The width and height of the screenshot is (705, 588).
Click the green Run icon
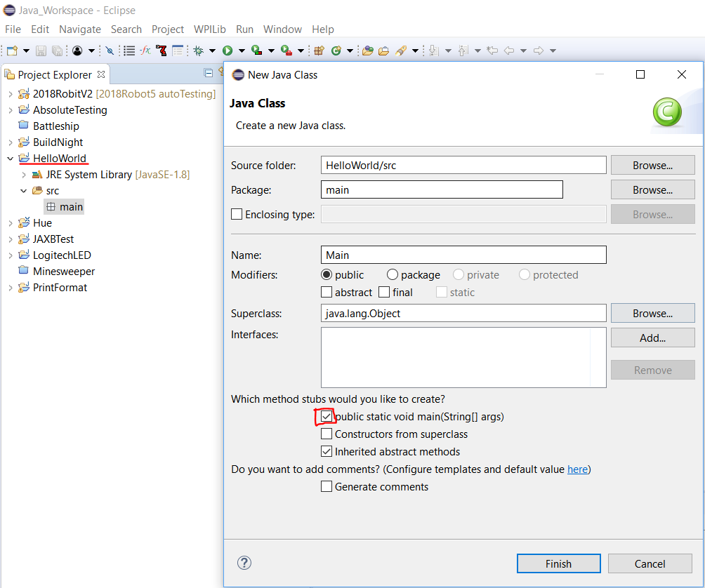click(228, 51)
